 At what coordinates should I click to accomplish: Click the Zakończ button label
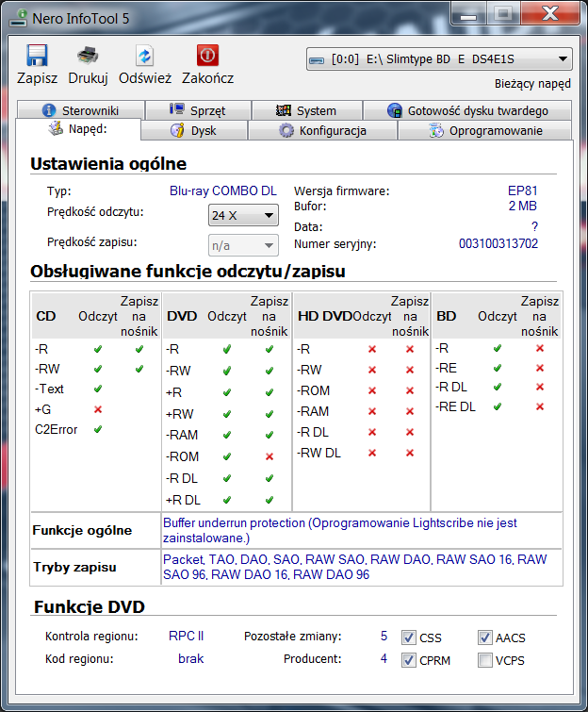point(208,78)
